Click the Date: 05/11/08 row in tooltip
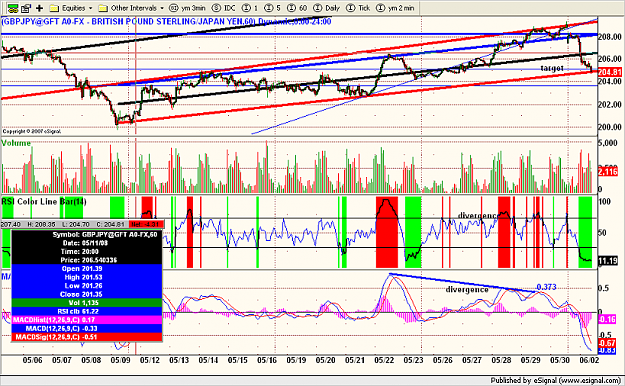This screenshot has width=625, height=386. pos(87,243)
